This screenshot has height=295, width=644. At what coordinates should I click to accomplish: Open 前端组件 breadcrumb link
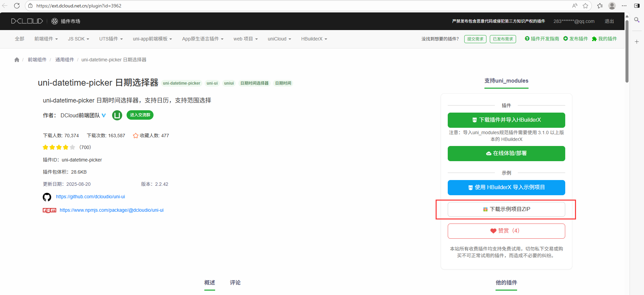tap(37, 60)
